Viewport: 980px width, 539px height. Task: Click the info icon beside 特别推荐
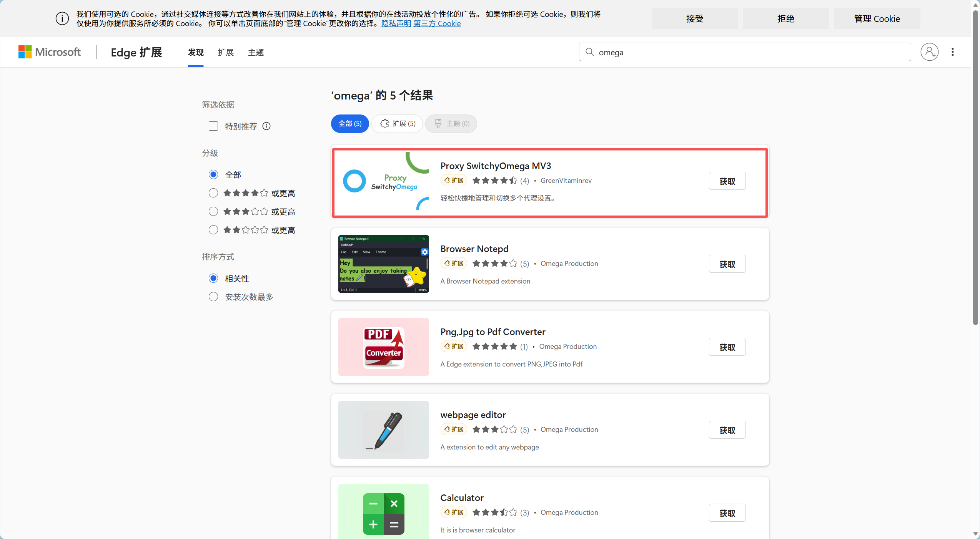point(266,126)
